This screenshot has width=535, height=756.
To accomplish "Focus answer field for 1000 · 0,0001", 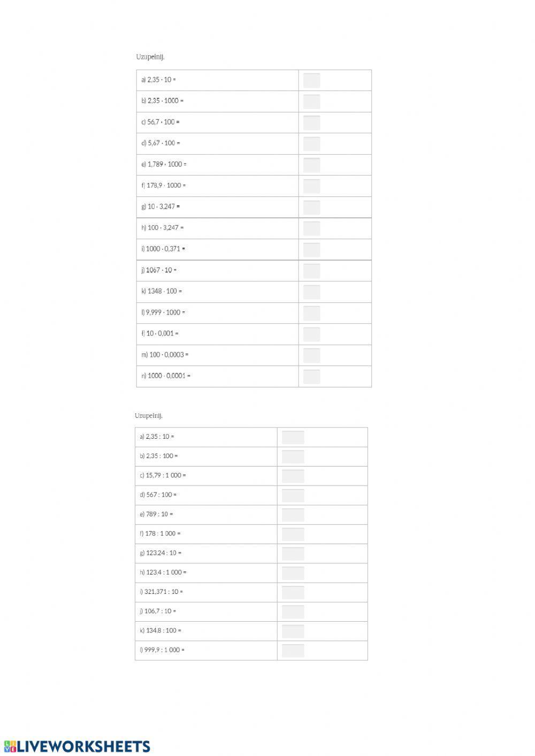I will (311, 376).
